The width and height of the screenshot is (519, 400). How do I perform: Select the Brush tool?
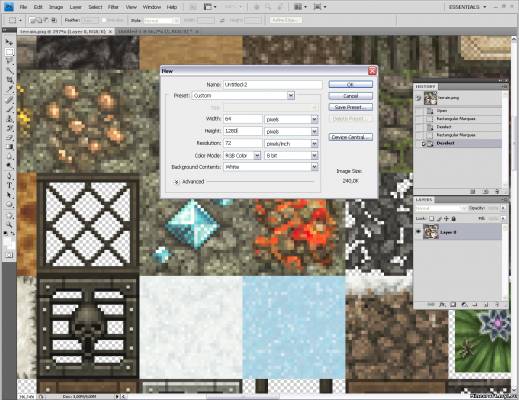(x=9, y=109)
